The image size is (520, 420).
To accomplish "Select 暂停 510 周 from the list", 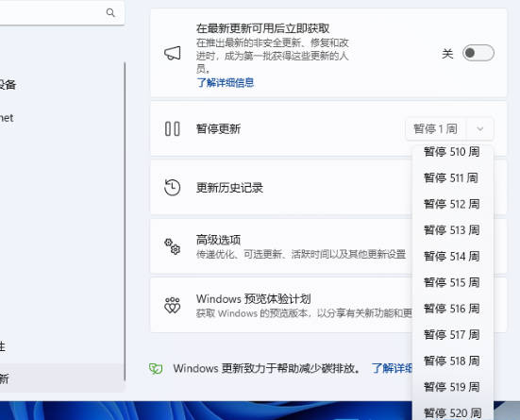I will 452,152.
